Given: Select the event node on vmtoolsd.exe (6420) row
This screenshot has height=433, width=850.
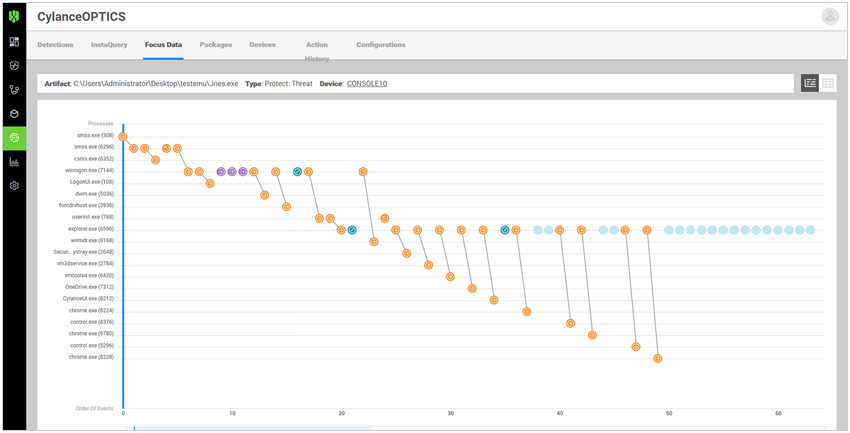Looking at the screenshot, I should [450, 276].
